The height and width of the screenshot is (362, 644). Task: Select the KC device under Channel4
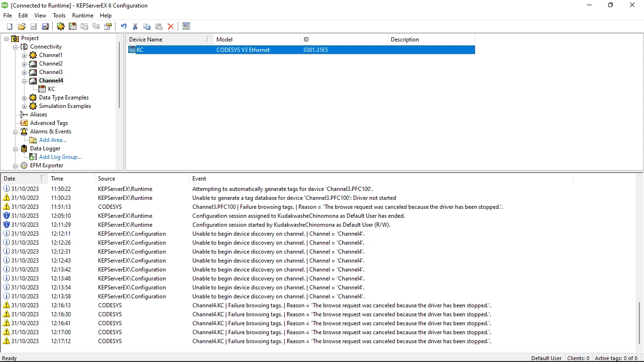[x=51, y=89]
